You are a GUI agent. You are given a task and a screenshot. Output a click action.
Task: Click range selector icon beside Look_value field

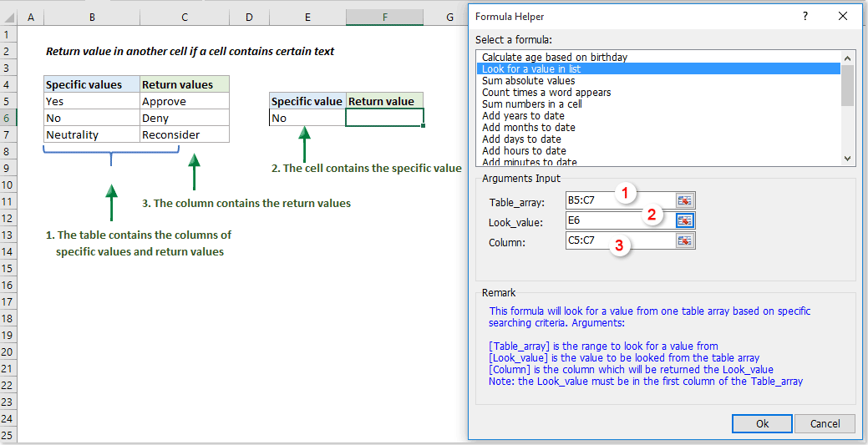pyautogui.click(x=685, y=220)
